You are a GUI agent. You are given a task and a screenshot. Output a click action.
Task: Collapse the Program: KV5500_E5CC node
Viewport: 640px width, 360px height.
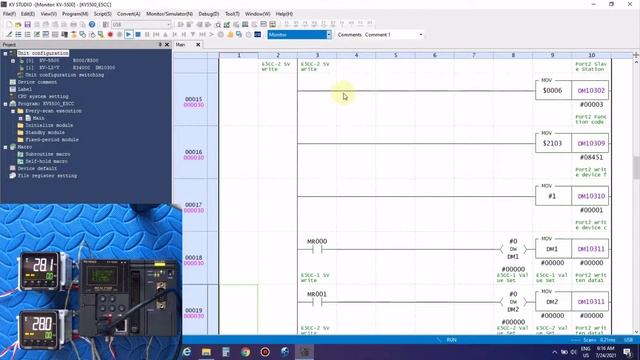[x=5, y=104]
